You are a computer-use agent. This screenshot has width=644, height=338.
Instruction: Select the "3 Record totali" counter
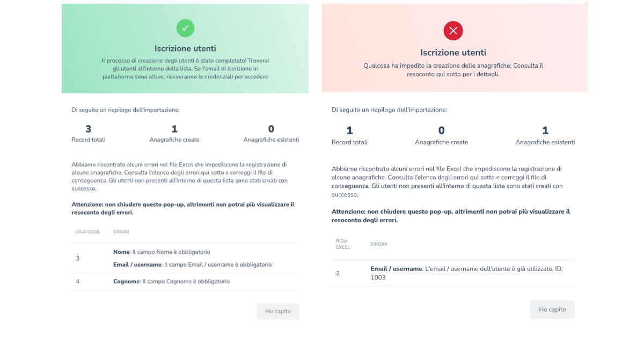click(x=89, y=134)
